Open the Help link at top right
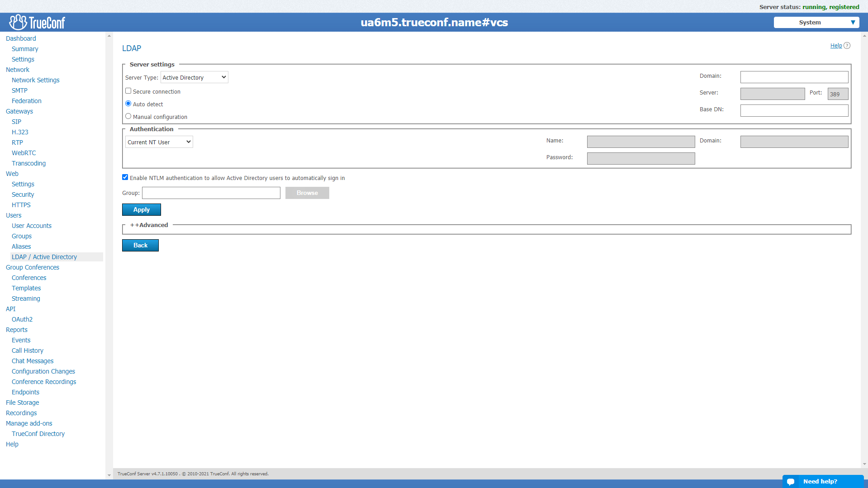868x488 pixels. click(836, 46)
